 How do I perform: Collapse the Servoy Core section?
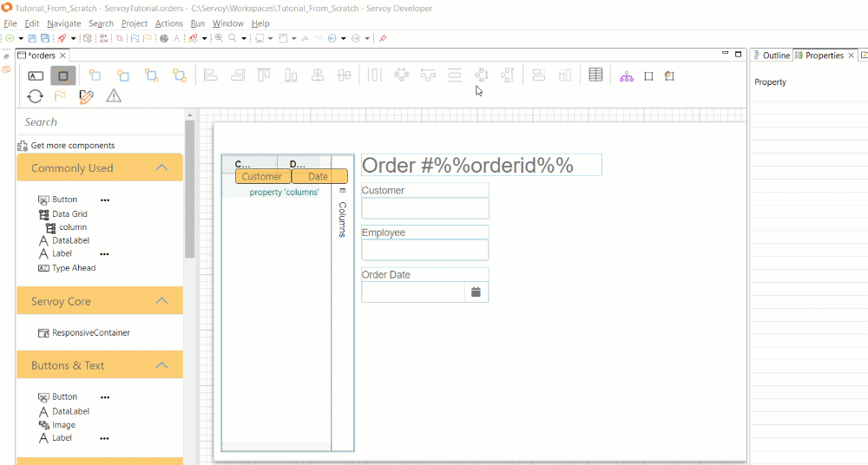pyautogui.click(x=161, y=301)
